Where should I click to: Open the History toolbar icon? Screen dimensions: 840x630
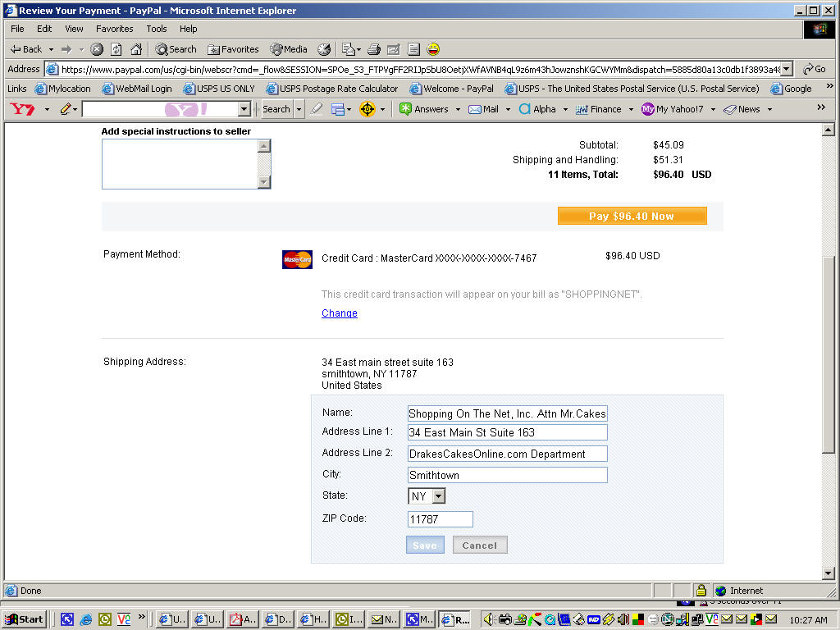324,49
